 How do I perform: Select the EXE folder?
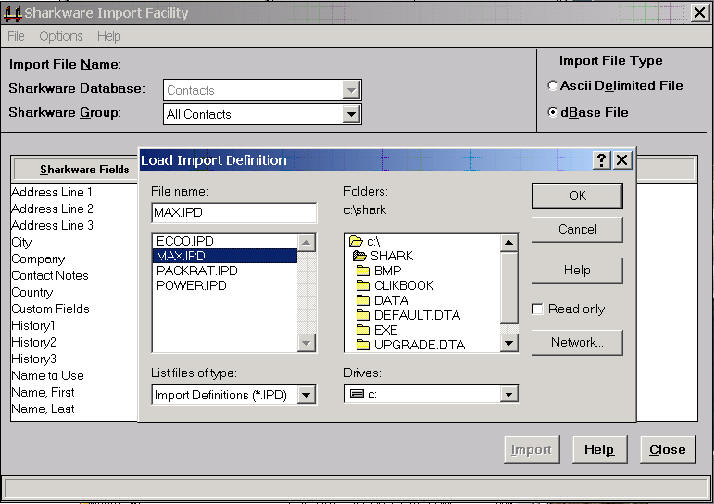click(377, 330)
